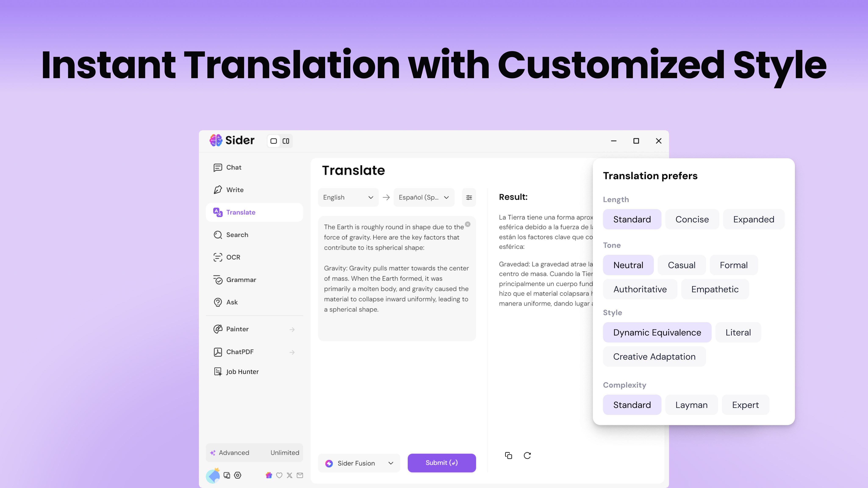Set complexity to Layman

tap(691, 405)
